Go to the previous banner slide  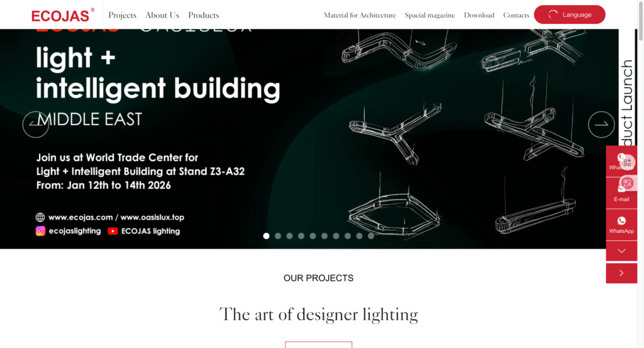click(36, 125)
